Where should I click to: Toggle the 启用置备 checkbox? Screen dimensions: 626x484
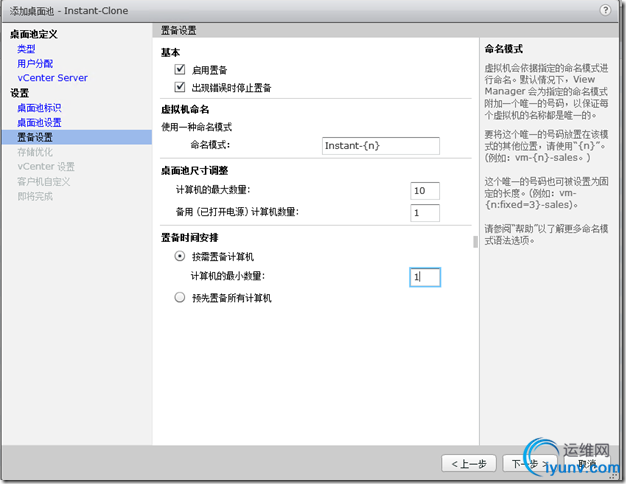click(x=180, y=69)
